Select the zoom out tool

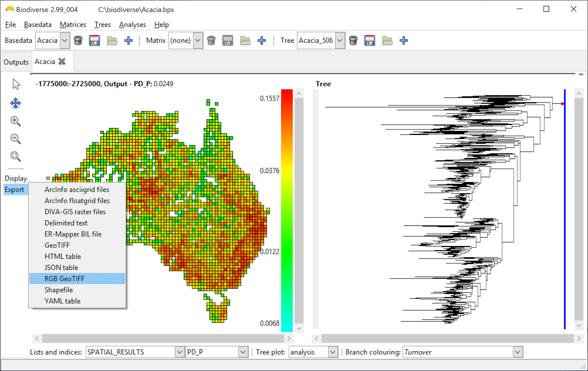click(15, 139)
